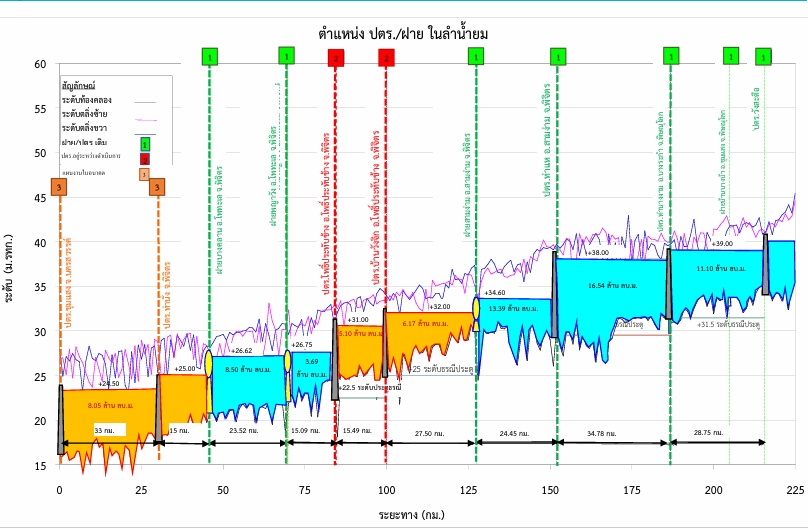Click the red marker 2 near 85 km
This screenshot has width=808, height=529.
tap(335, 58)
